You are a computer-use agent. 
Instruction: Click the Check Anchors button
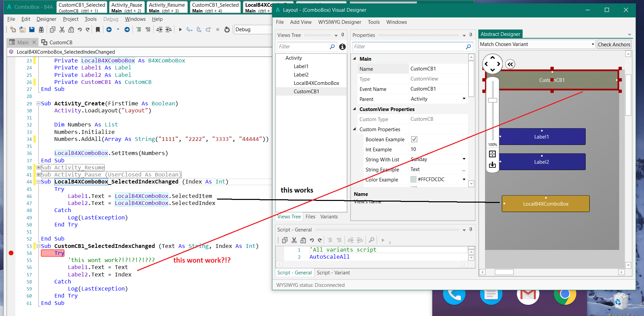pyautogui.click(x=614, y=44)
